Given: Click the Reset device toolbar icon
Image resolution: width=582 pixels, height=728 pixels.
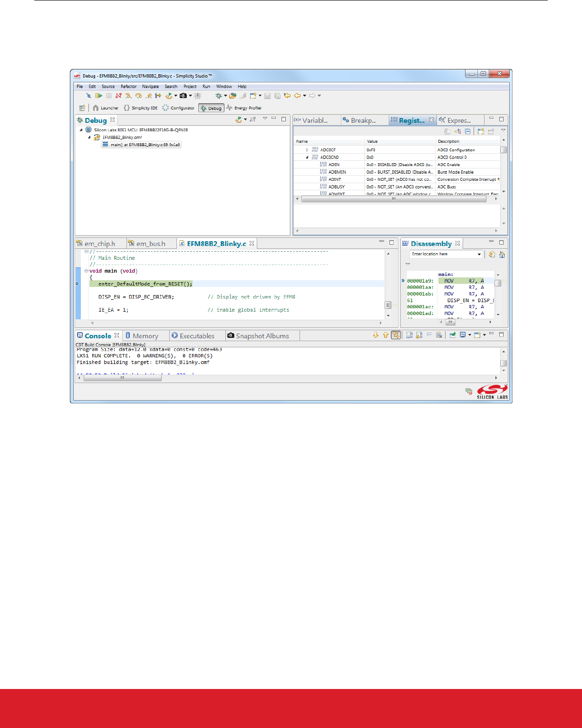Looking at the screenshot, I should coord(168,96).
